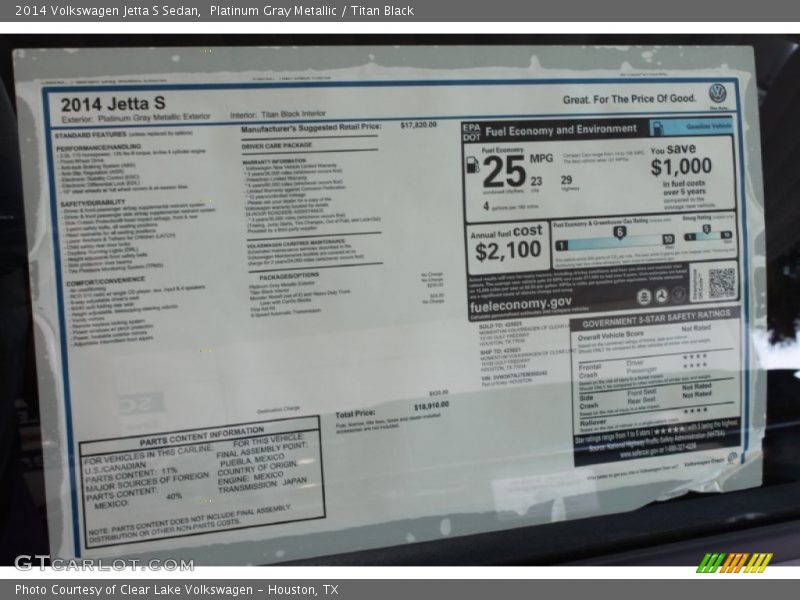Click the gas pump Gasoline Vehicle icon

tap(658, 126)
